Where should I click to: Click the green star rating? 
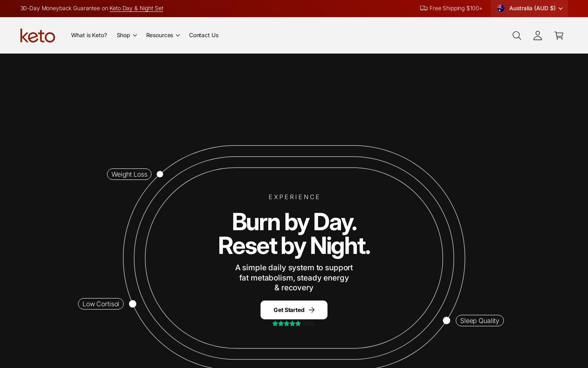(x=287, y=323)
